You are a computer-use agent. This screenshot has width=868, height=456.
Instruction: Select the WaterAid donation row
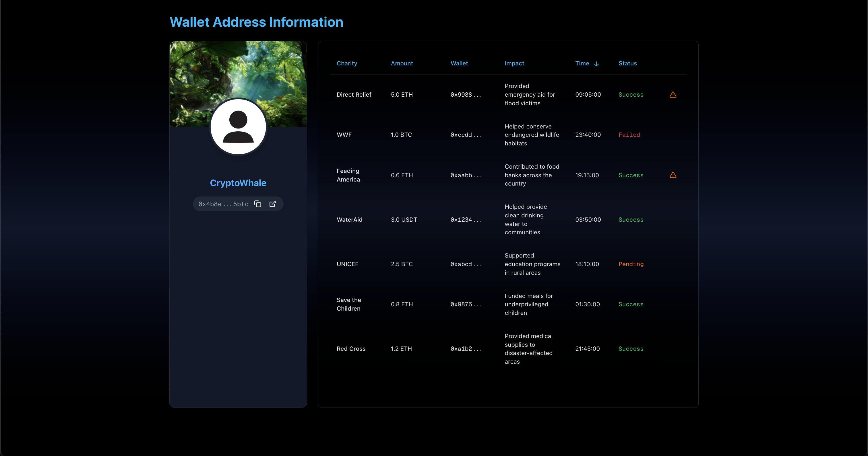coord(349,220)
